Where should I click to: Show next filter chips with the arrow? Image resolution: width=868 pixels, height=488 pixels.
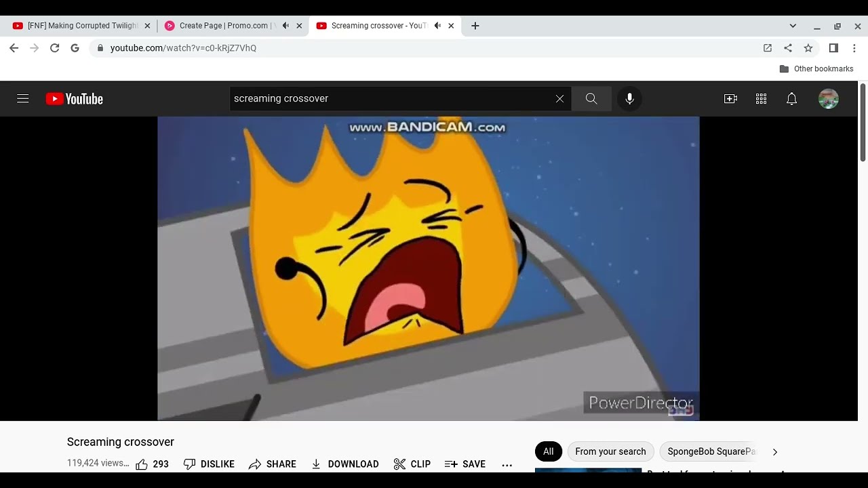pos(775,451)
